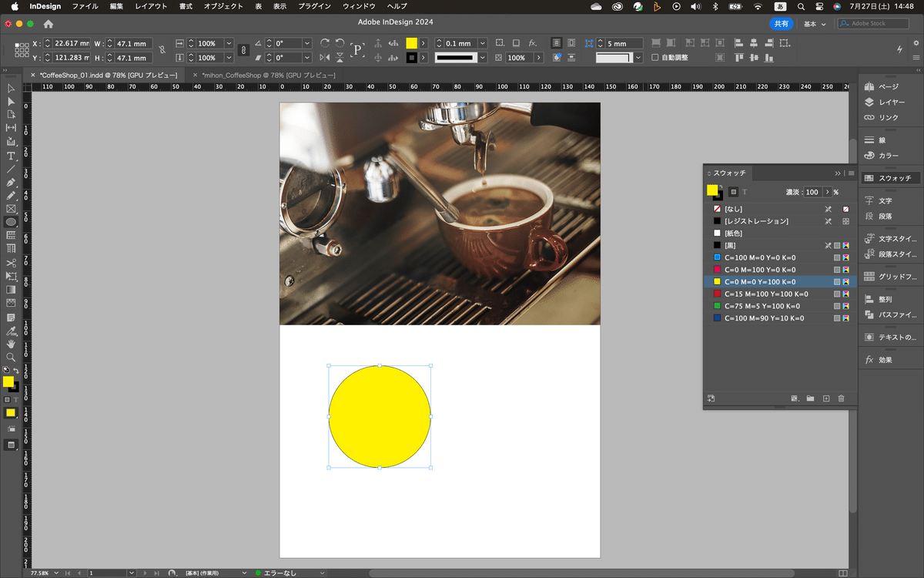
Task: Enable the 自動調整 checkbox
Action: (655, 58)
